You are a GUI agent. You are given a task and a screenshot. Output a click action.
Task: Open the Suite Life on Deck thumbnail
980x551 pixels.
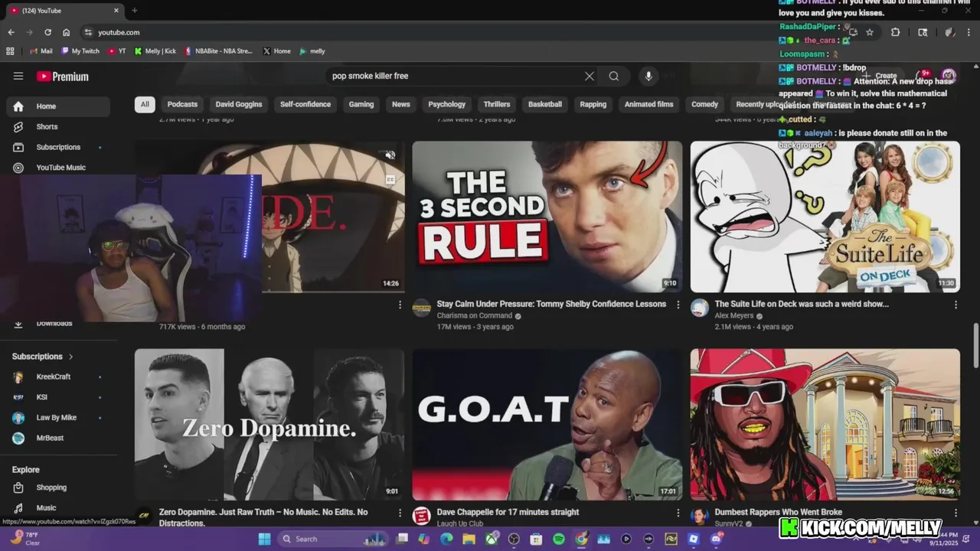tap(825, 217)
